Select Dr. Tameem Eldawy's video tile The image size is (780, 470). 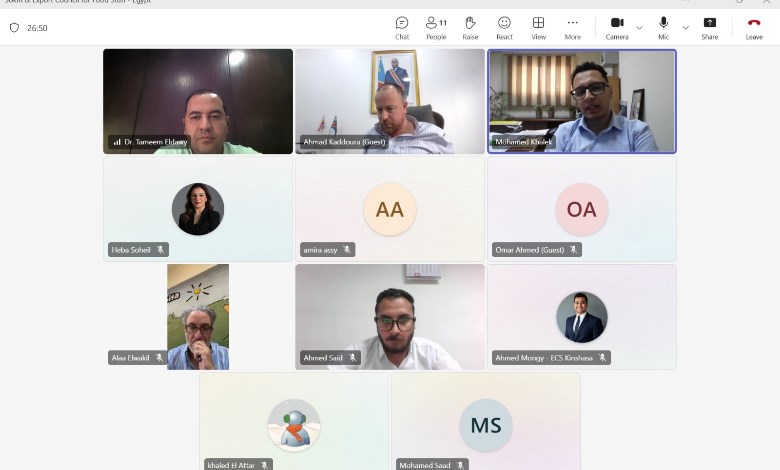(198, 101)
